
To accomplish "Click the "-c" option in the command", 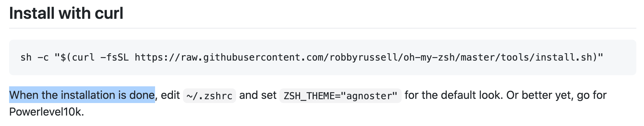I will [43, 57].
